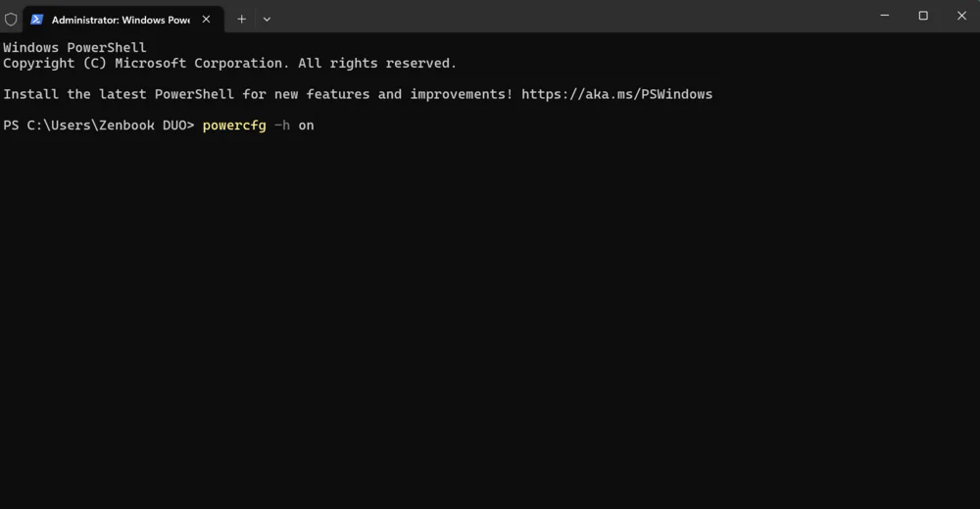The width and height of the screenshot is (980, 509).
Task: Close the Administrator PowerShell tab
Action: pyautogui.click(x=206, y=20)
